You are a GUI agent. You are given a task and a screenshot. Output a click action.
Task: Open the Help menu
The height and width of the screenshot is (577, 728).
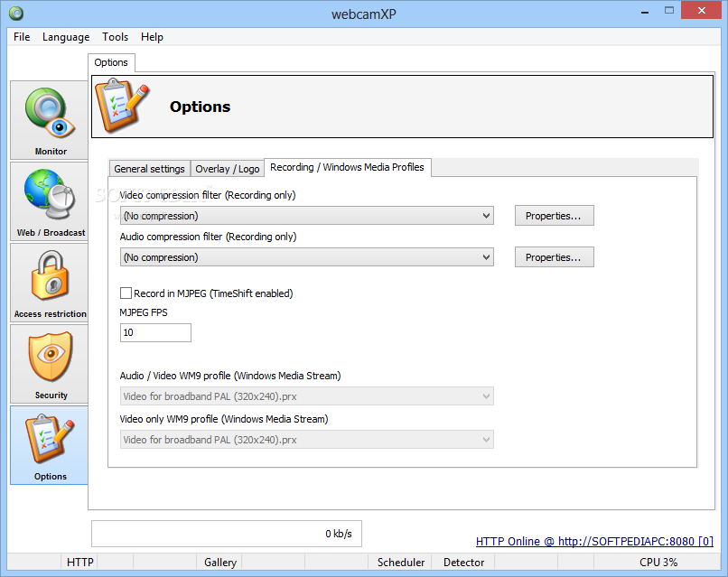click(x=152, y=37)
